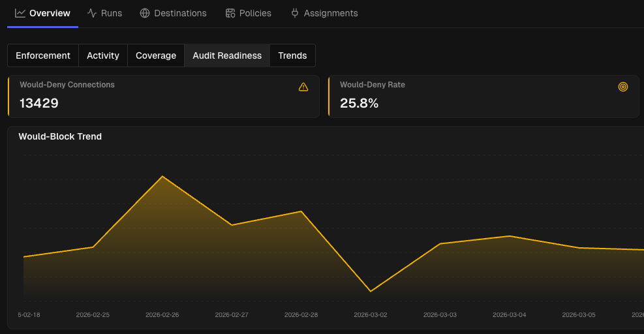The width and height of the screenshot is (644, 334).
Task: Click the Policies icon
Action: (230, 13)
